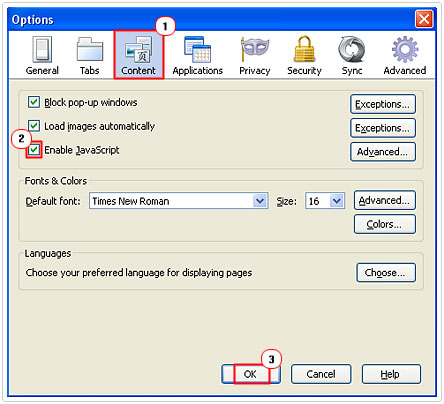Open the Advanced gear icon
The image size is (444, 404).
pyautogui.click(x=405, y=49)
